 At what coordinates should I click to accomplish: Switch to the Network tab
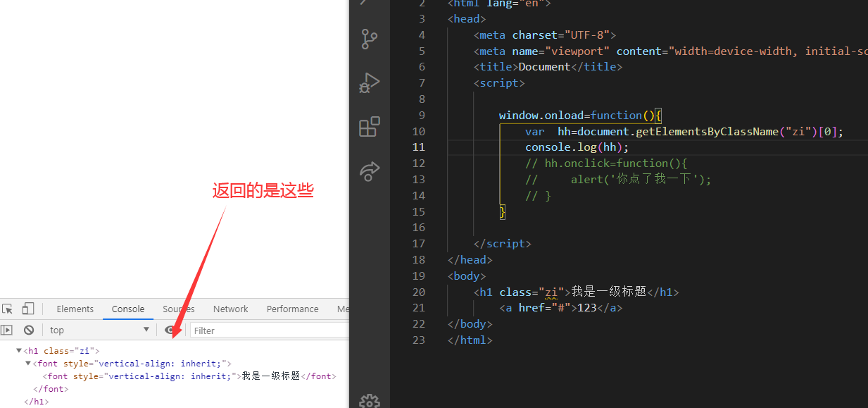pyautogui.click(x=231, y=309)
